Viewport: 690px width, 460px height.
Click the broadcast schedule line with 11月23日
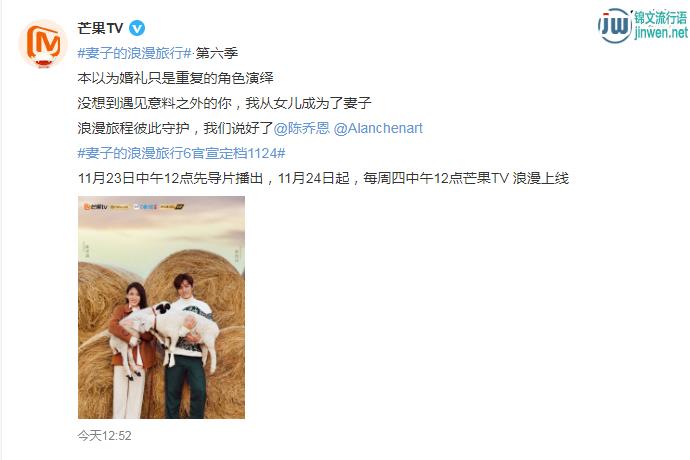(x=323, y=178)
